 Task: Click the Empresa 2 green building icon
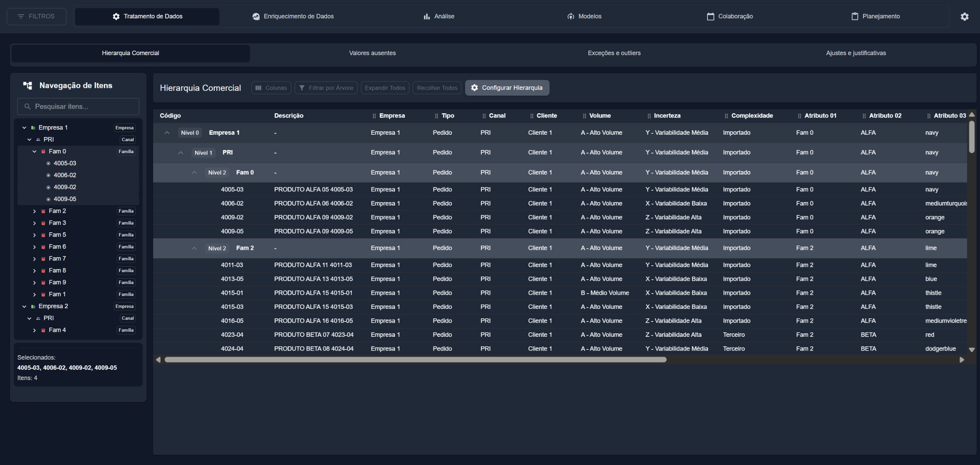(x=33, y=307)
